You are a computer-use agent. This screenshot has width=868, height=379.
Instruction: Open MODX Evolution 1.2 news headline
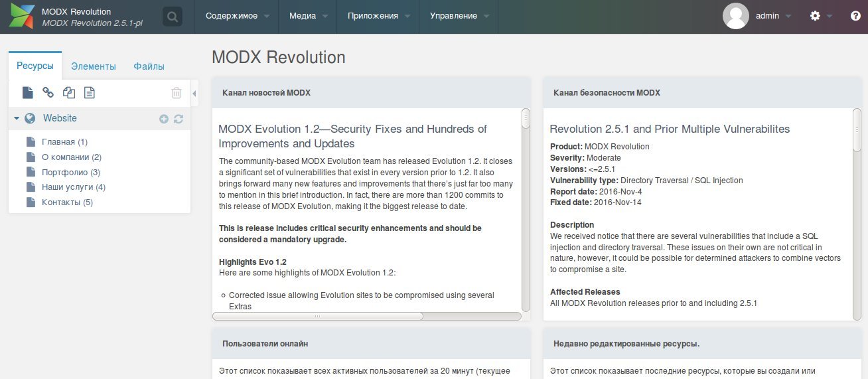[x=352, y=136]
